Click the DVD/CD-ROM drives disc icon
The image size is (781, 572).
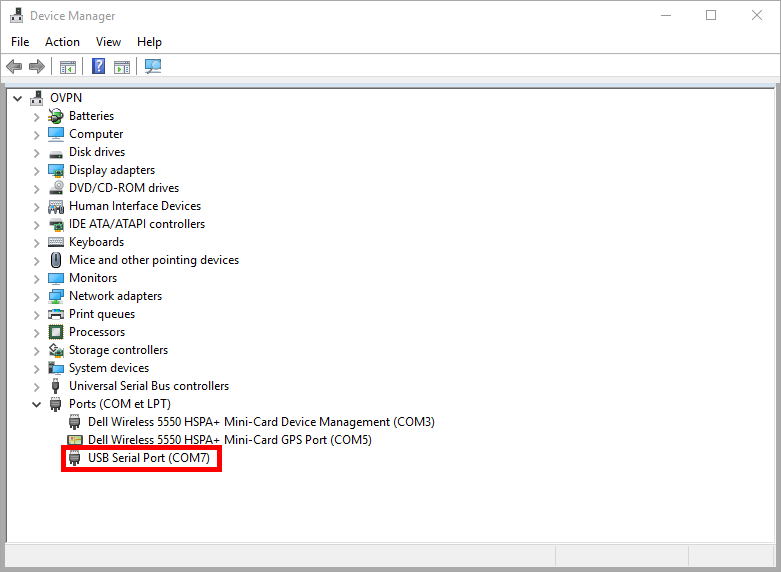(57, 188)
